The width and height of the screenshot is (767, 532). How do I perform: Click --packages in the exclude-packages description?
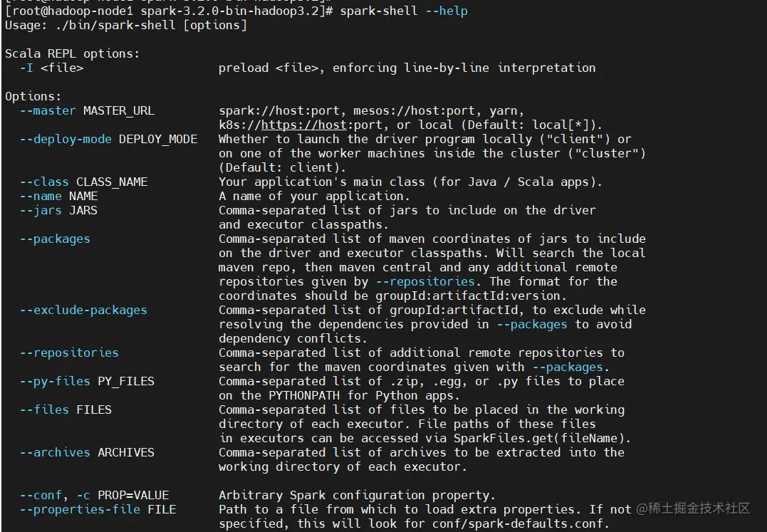click(x=532, y=325)
